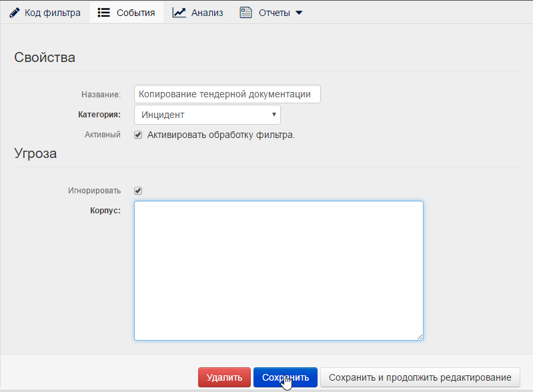Click the list icon beside События
This screenshot has width=533, height=392.
click(x=103, y=13)
